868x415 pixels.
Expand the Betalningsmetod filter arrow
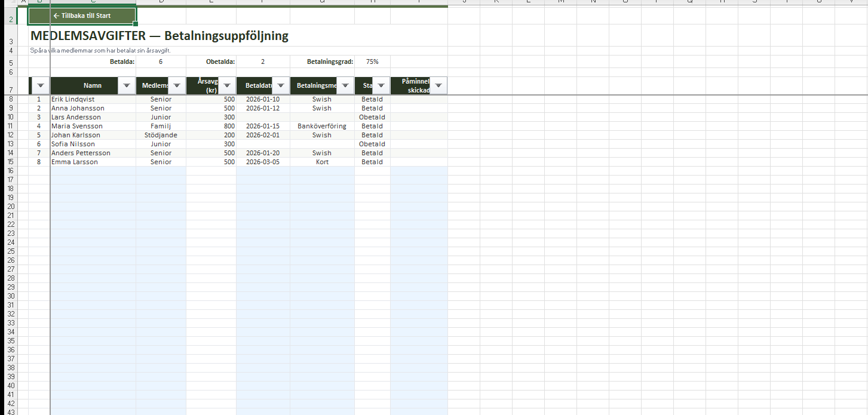(345, 86)
